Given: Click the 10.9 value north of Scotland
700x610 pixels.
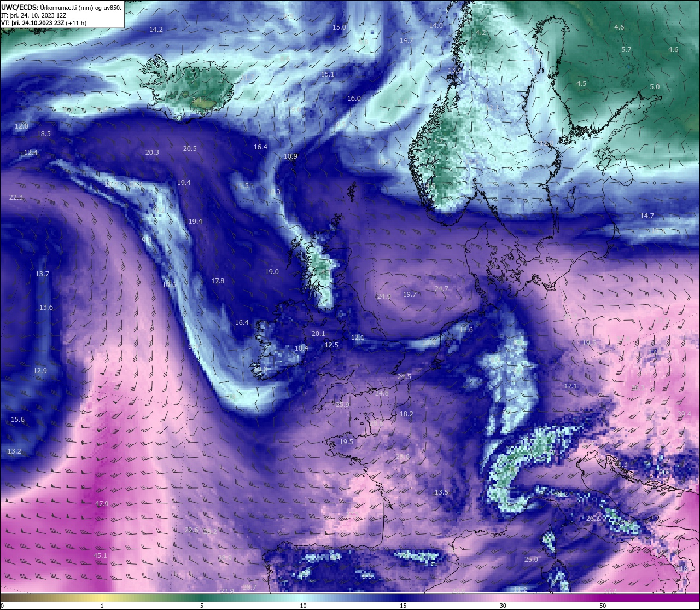Looking at the screenshot, I should click(x=290, y=156).
